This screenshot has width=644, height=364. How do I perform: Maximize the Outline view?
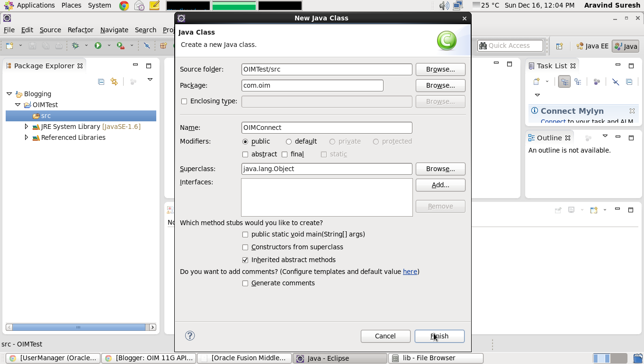click(631, 137)
